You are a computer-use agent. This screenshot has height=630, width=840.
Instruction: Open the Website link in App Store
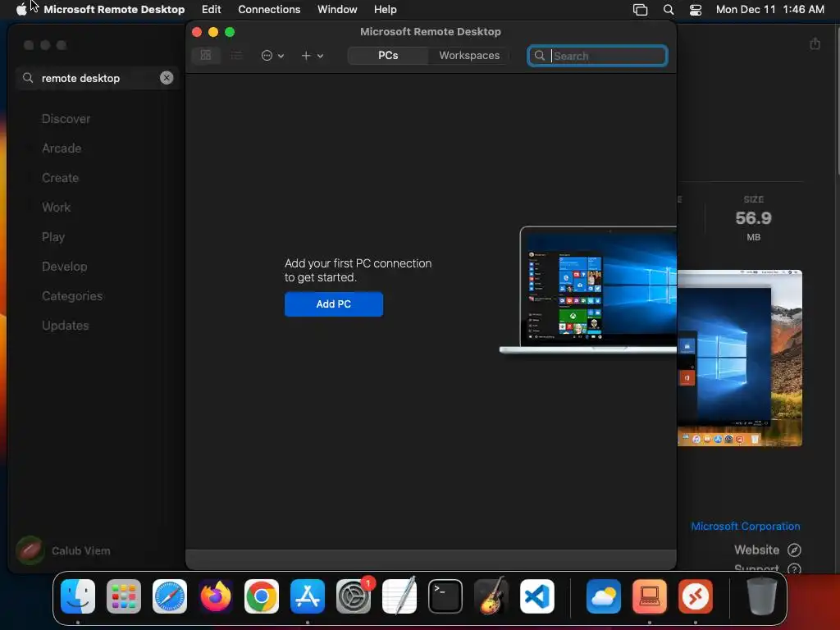[756, 550]
